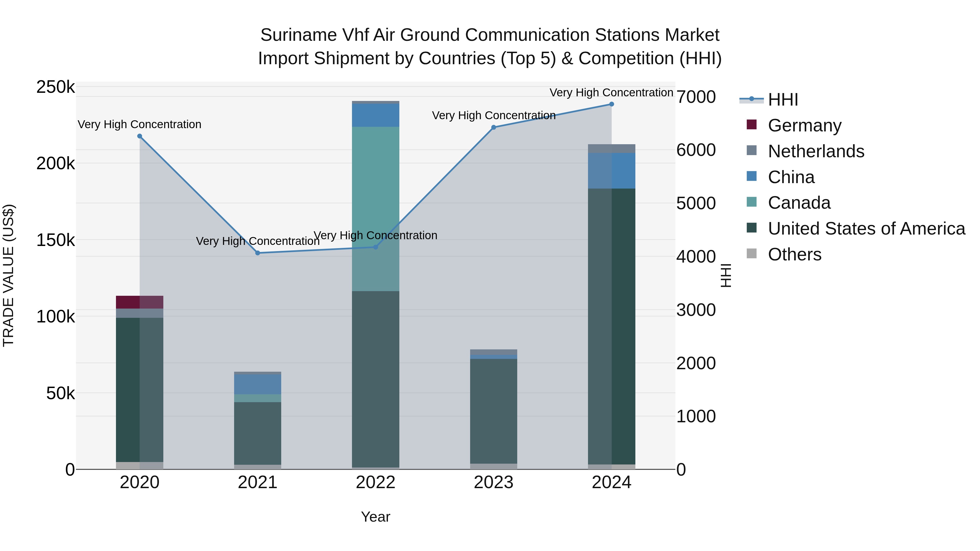Click the 250k y-axis tick label
This screenshot has width=980, height=551.
click(56, 87)
